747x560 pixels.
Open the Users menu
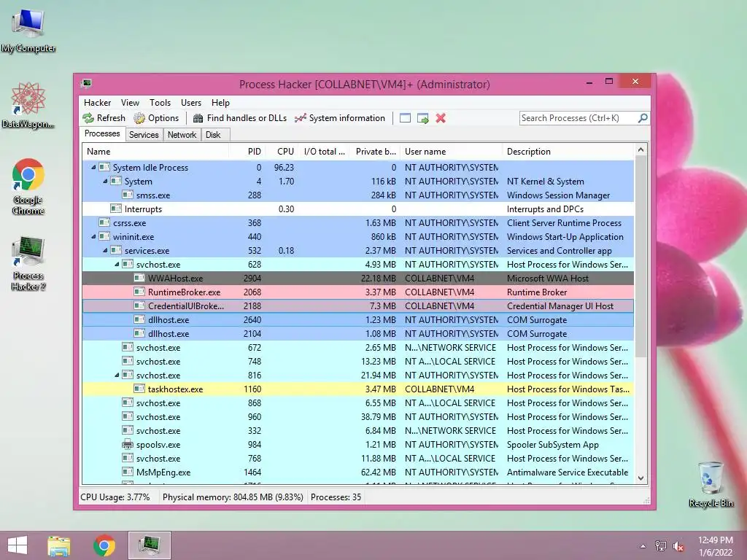(x=191, y=103)
